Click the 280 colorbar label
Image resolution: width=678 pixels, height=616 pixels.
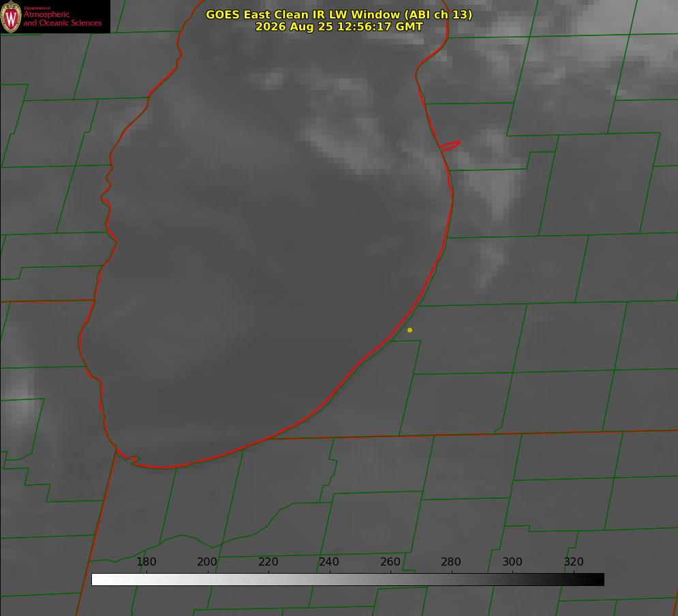[451, 561]
